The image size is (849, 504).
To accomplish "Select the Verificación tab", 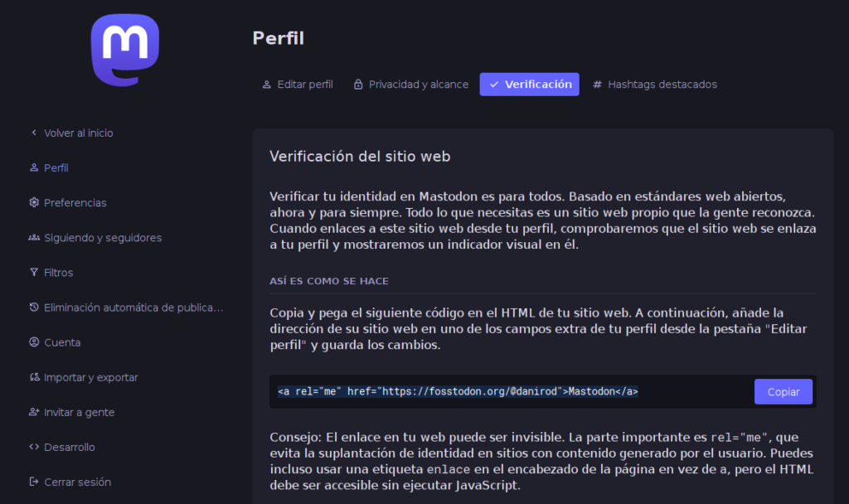I will (x=529, y=85).
